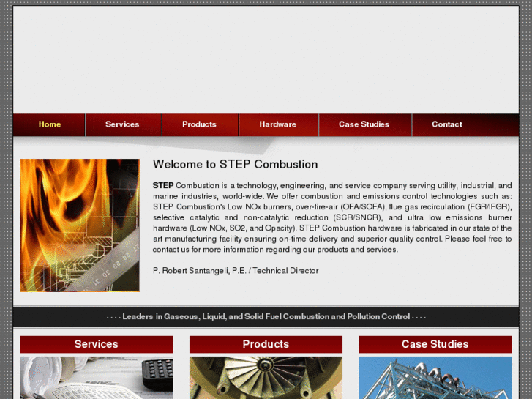This screenshot has height=399, width=532.
Task: Open Case Studies in the navigation bar
Action: (364, 124)
